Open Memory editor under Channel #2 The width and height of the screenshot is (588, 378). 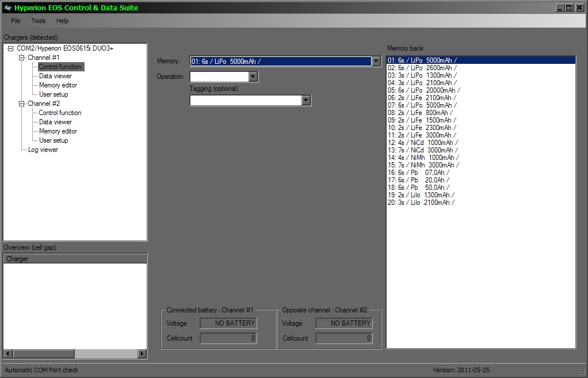pyautogui.click(x=58, y=131)
